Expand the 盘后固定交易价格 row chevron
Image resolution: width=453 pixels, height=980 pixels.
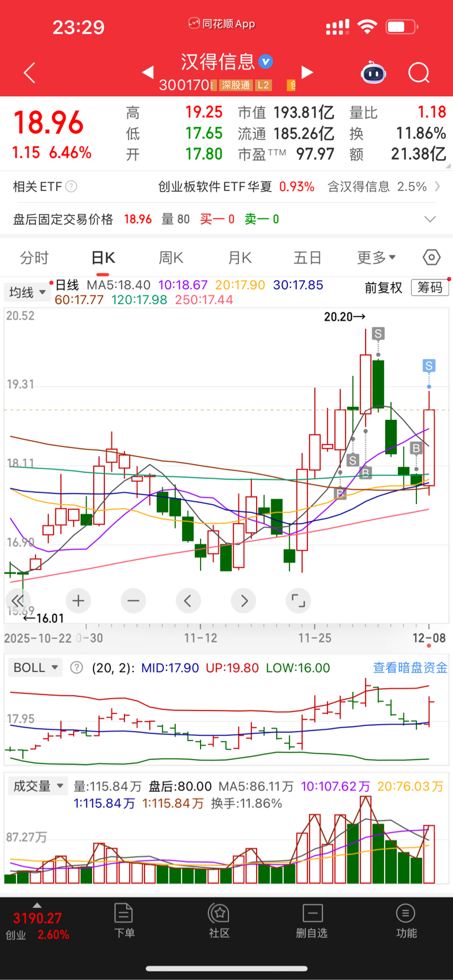pyautogui.click(x=431, y=219)
